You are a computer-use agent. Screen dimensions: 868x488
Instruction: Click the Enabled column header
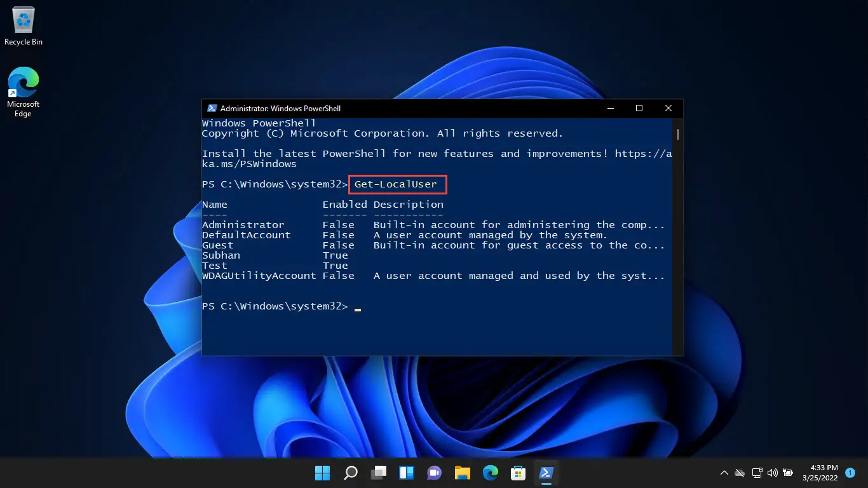coord(345,205)
